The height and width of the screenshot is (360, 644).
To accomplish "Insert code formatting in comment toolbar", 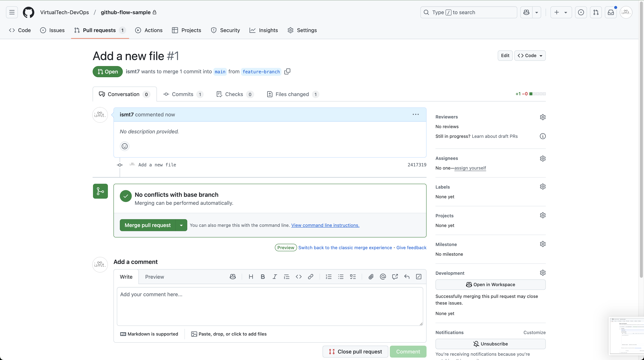I will (299, 277).
